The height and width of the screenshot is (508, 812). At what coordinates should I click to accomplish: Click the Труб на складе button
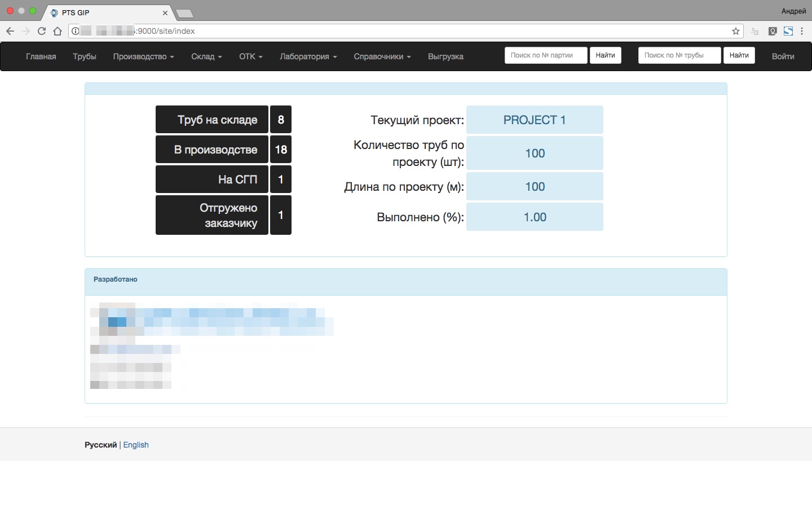[x=212, y=120]
